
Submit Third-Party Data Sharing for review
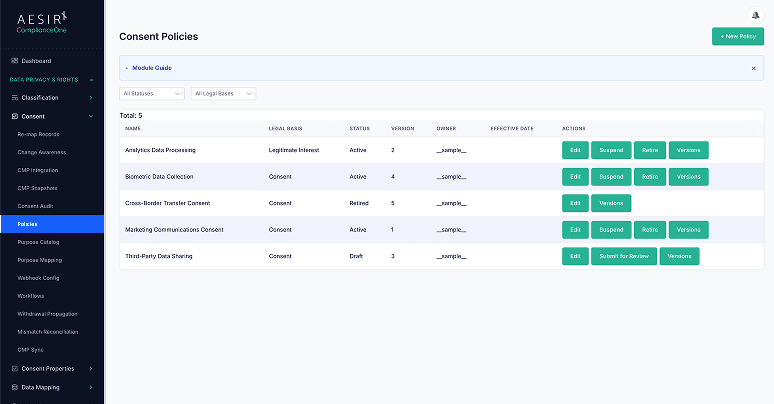(622, 256)
